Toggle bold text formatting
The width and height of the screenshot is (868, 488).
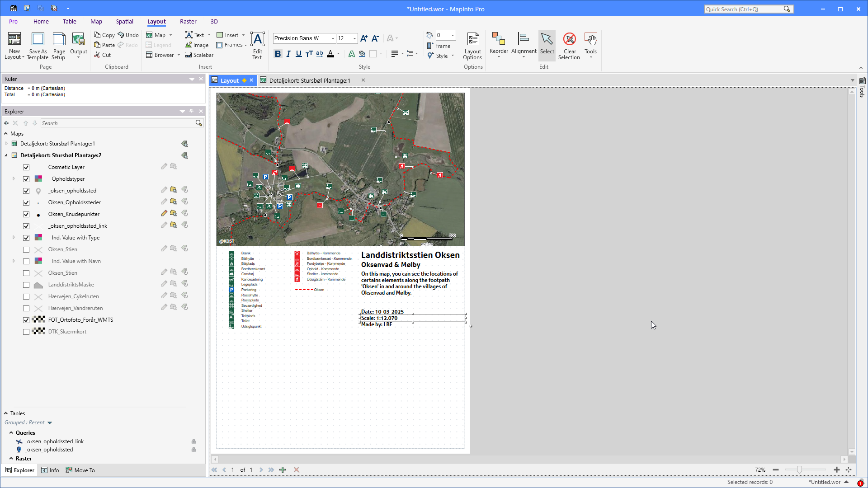click(278, 54)
